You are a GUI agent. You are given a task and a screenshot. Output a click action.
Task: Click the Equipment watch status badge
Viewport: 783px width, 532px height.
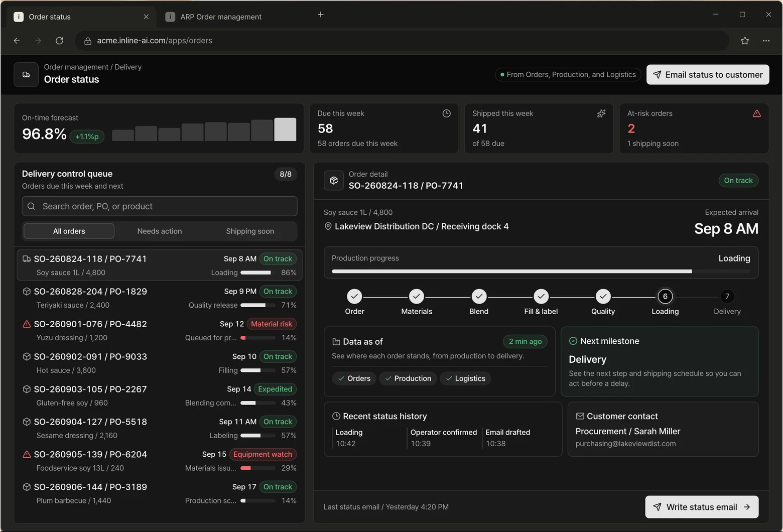click(x=263, y=454)
